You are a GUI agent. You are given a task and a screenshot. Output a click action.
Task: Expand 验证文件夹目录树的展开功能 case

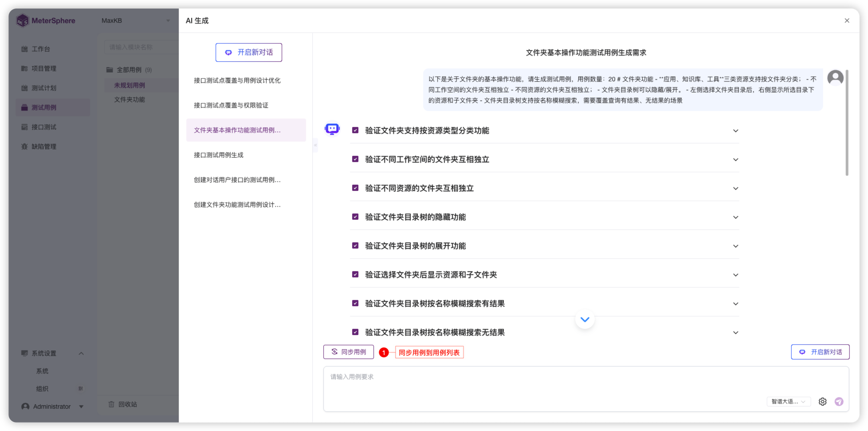[735, 246]
